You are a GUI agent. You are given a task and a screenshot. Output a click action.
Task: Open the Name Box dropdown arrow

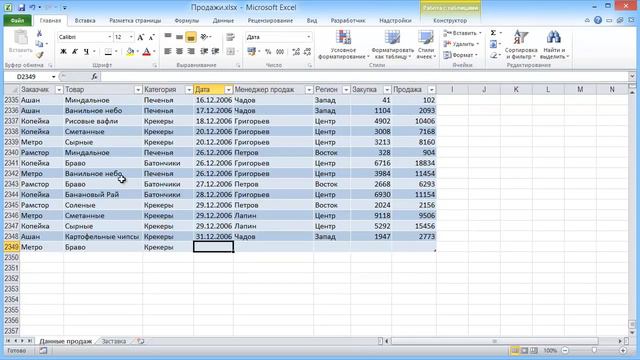53,77
